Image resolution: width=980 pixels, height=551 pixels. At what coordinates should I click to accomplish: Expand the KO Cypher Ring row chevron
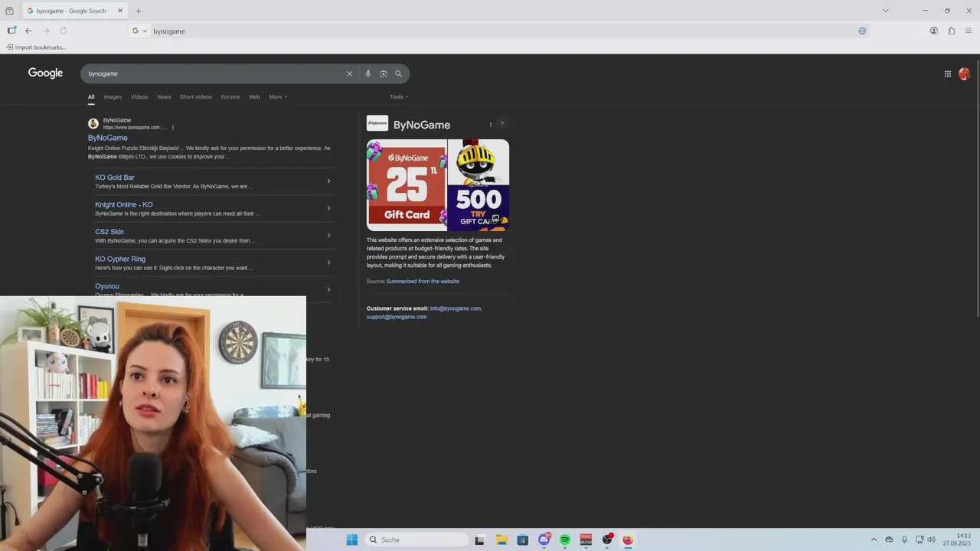click(x=328, y=262)
